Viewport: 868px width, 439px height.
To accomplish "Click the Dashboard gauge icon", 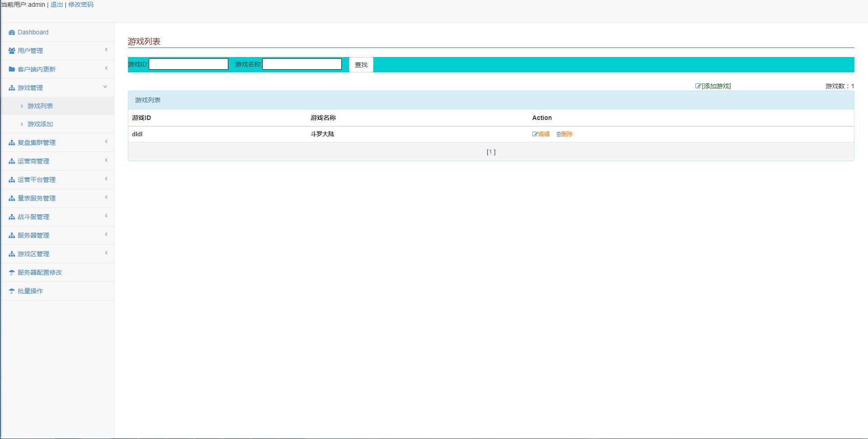I will [12, 33].
